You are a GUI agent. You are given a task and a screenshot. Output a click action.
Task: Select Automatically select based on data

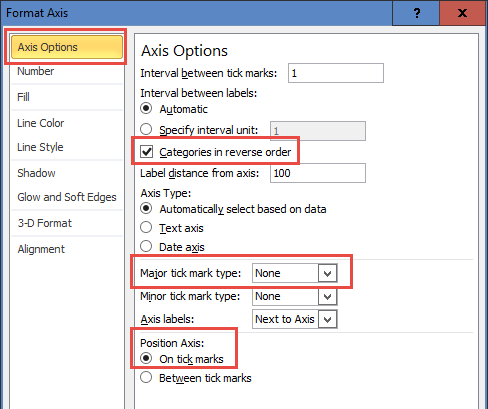click(x=146, y=208)
